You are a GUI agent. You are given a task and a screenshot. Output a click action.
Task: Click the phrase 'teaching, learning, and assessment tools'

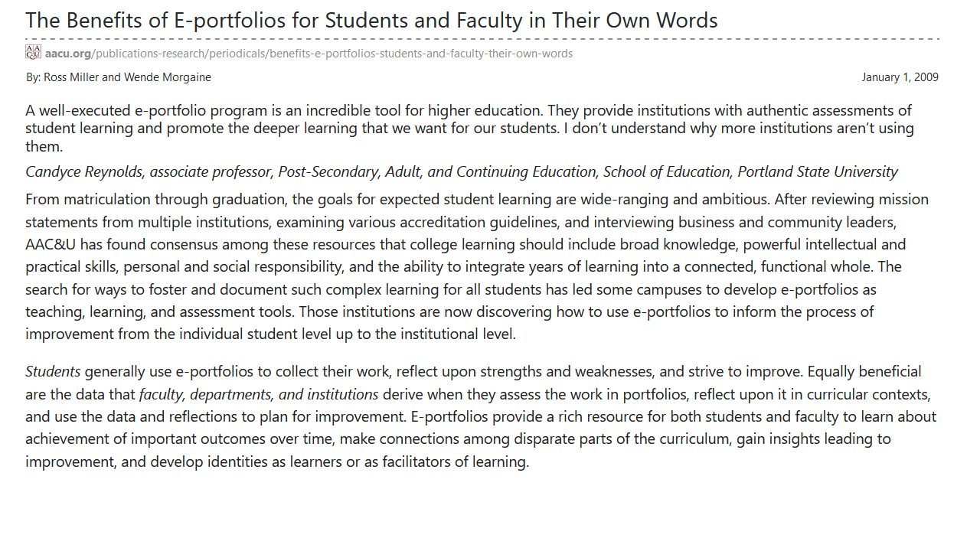[x=159, y=311]
